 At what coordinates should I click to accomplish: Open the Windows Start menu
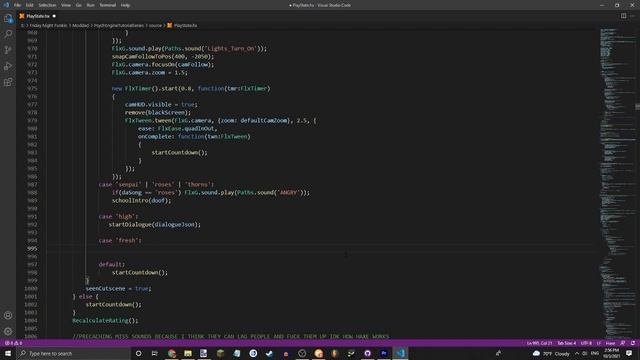(x=8, y=353)
